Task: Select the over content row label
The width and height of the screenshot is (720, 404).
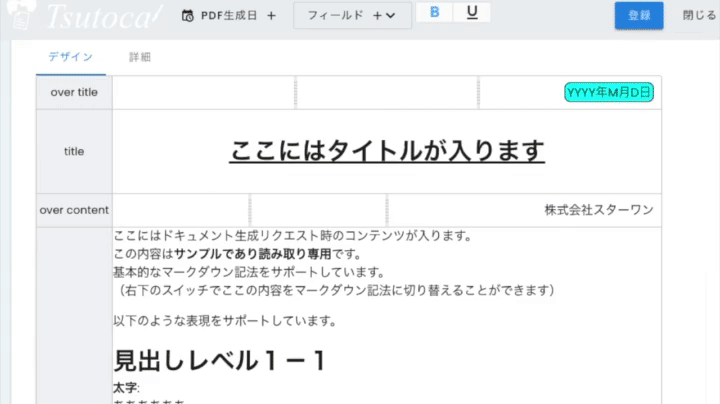Action: click(74, 210)
